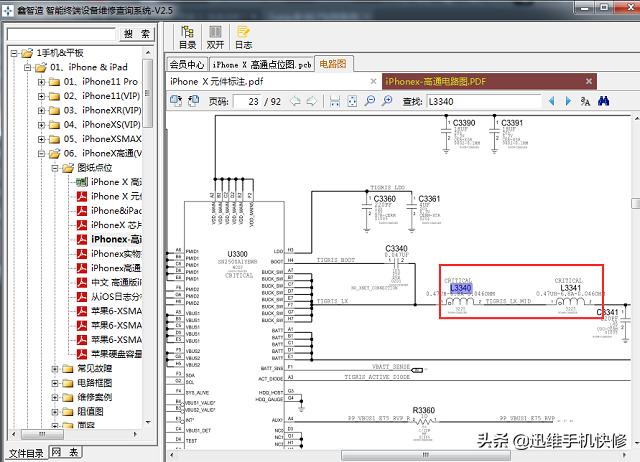Switch to the 文件目录 bottom tab

pos(26,453)
